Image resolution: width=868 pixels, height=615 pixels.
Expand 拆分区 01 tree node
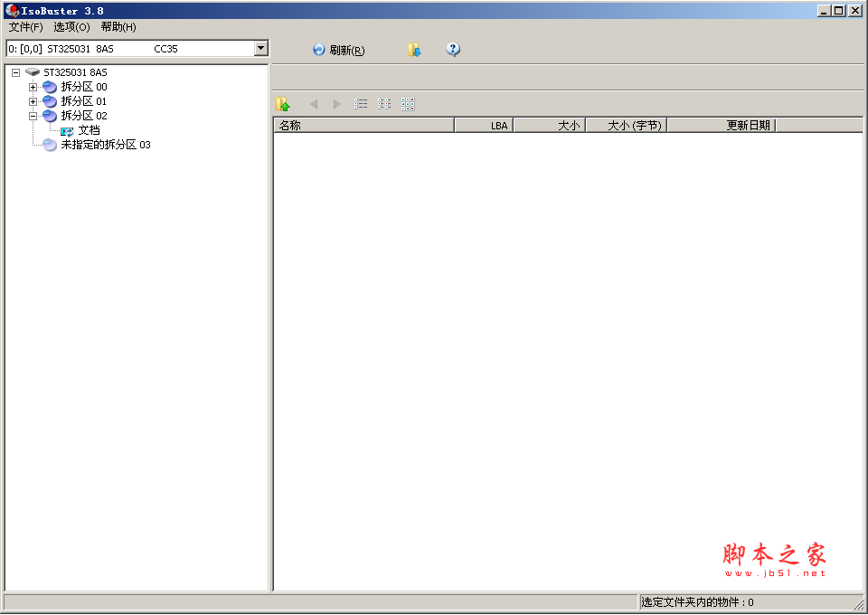(x=33, y=101)
